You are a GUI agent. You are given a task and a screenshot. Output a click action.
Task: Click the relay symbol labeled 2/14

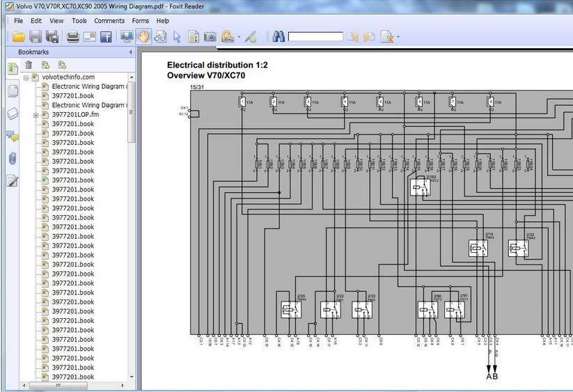pos(478,249)
